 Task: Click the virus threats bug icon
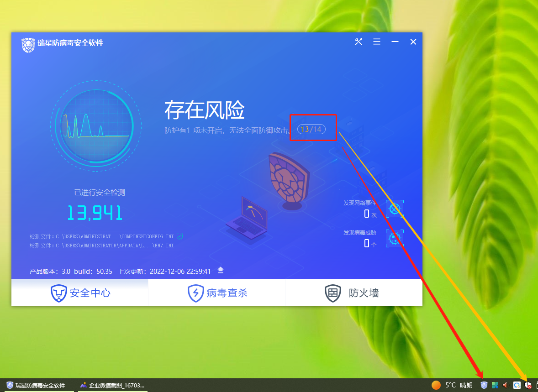tap(395, 238)
